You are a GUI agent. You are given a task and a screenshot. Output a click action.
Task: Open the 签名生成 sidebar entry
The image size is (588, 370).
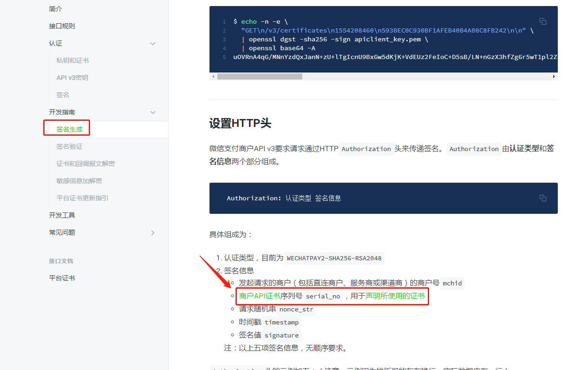pyautogui.click(x=69, y=129)
